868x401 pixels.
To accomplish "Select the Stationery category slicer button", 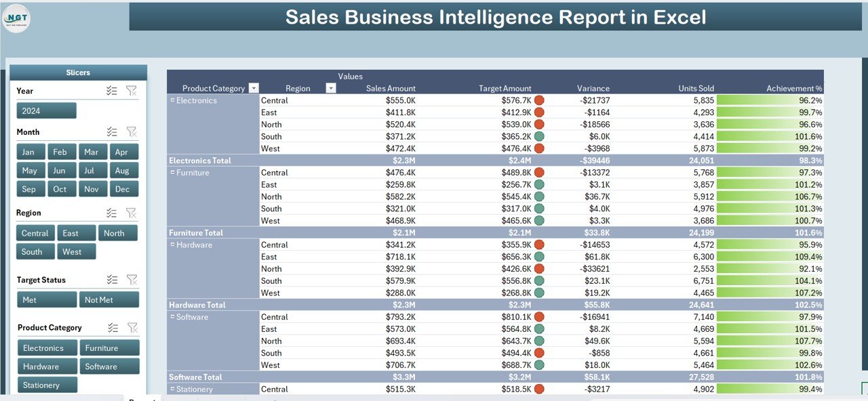I will 47,385.
